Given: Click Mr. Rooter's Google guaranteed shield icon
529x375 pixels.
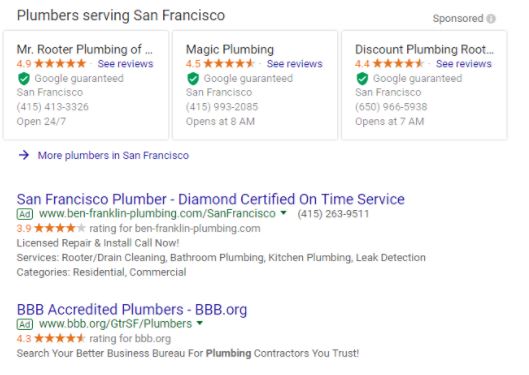Looking at the screenshot, I should pyautogui.click(x=24, y=79).
